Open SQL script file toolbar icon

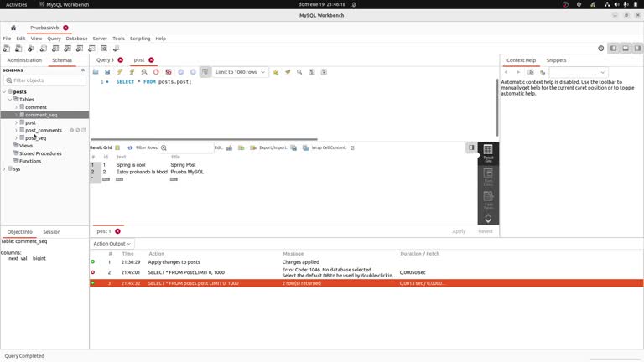point(18,49)
